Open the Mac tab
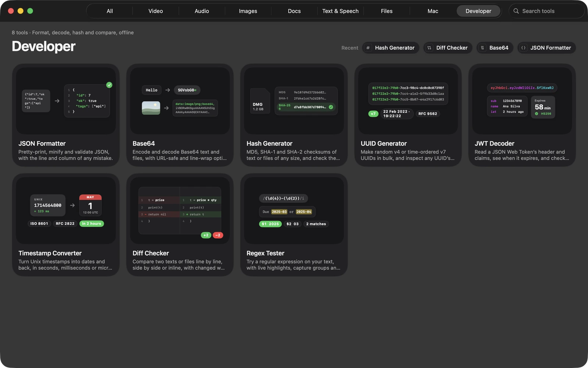The image size is (588, 368). tap(433, 11)
